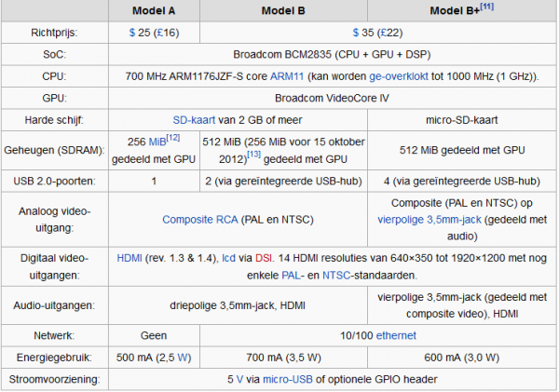Click the V link in Stroomvoorziening row
The height and width of the screenshot is (392, 559).
tap(241, 378)
